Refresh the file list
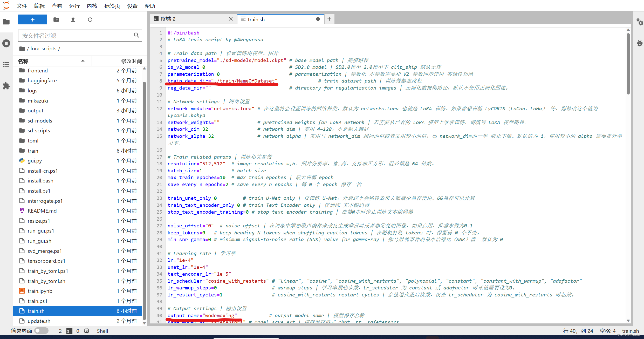The image size is (644, 339). pos(90,19)
